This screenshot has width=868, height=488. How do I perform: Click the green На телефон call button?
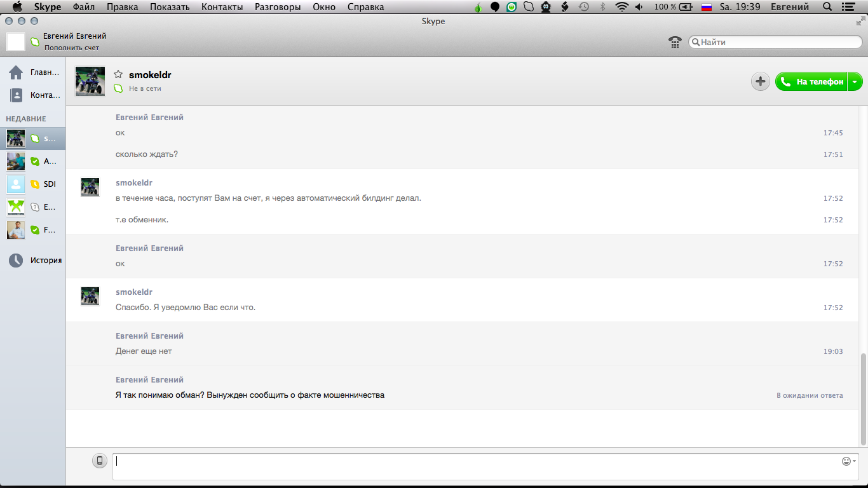(x=811, y=81)
